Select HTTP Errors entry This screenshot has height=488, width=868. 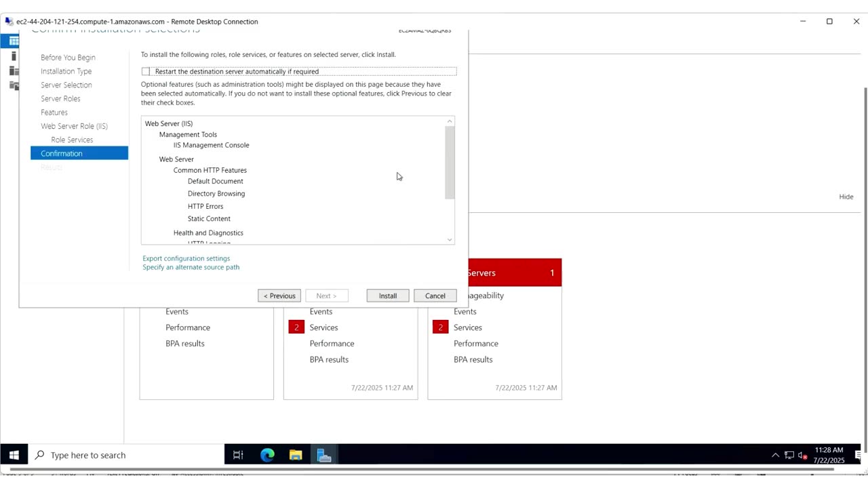[205, 206]
